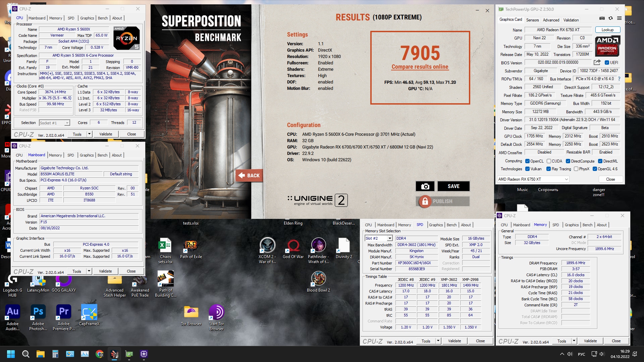Open Path of Exile desktop shortcut
Viewport: 644px width, 362px height.
click(191, 249)
